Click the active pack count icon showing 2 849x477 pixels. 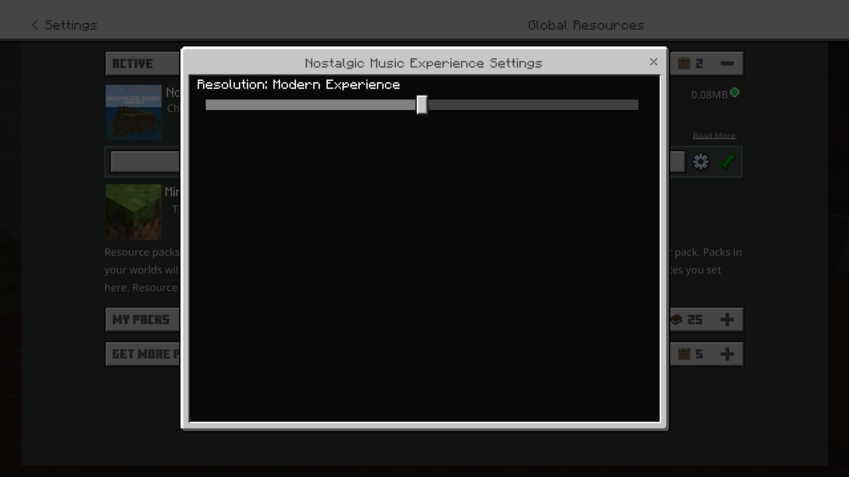point(684,63)
